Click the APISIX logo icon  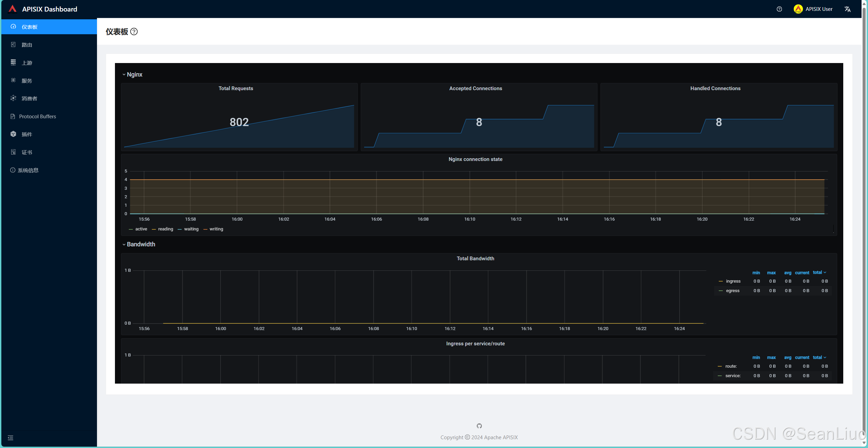pos(13,9)
